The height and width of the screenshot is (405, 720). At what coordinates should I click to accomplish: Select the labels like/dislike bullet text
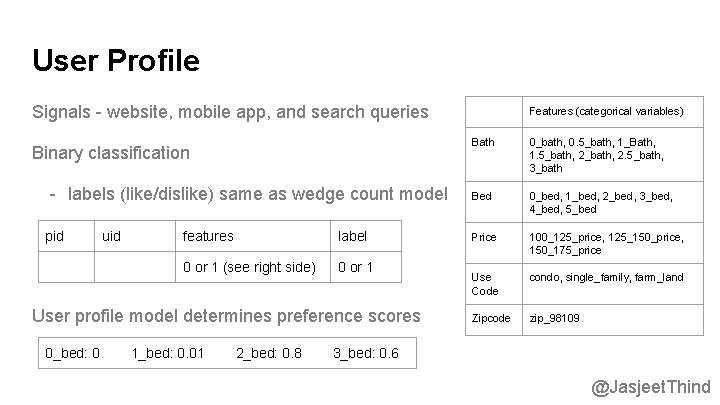pyautogui.click(x=258, y=194)
